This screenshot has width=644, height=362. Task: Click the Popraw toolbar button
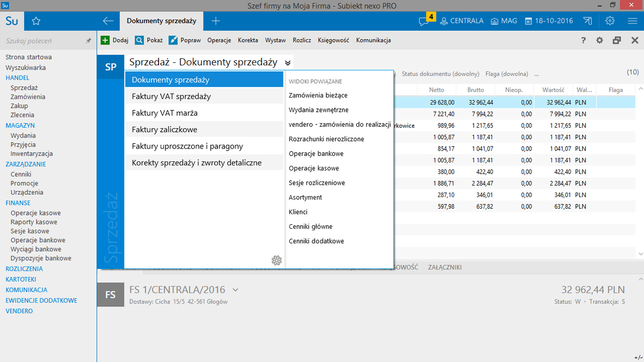pyautogui.click(x=184, y=40)
